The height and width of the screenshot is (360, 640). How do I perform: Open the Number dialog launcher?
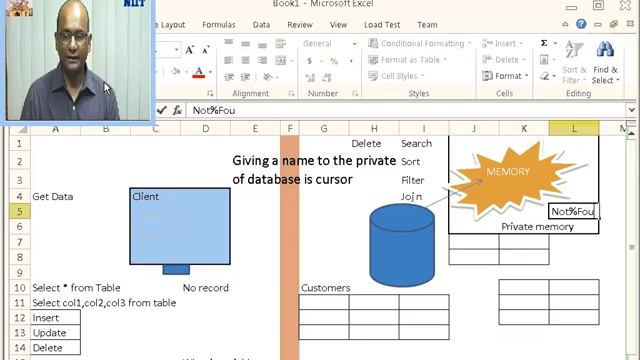pyautogui.click(x=355, y=93)
